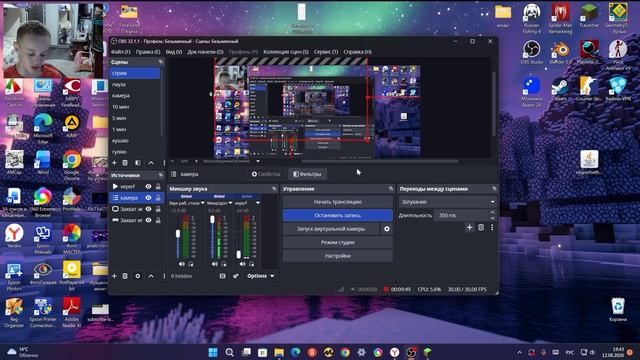Image resolution: width=640 pixels, height=360 pixels.
Task: Click Начать трансляцию button
Action: (x=338, y=202)
